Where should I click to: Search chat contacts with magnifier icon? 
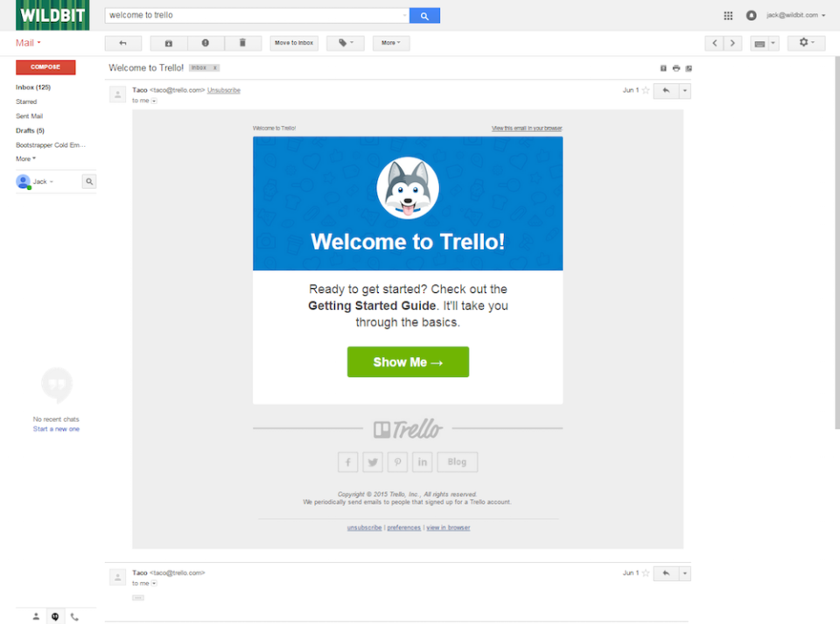click(x=89, y=181)
